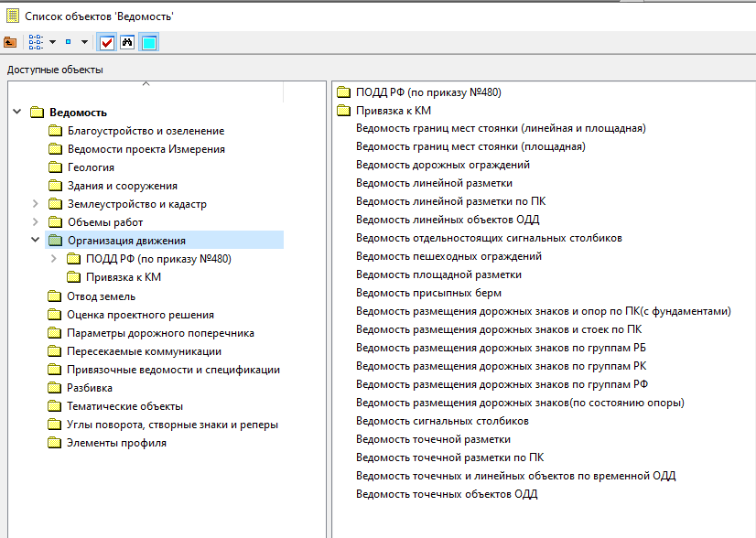Select дорожных знаков по группам РК
This screenshot has height=538, width=756.
click(502, 366)
